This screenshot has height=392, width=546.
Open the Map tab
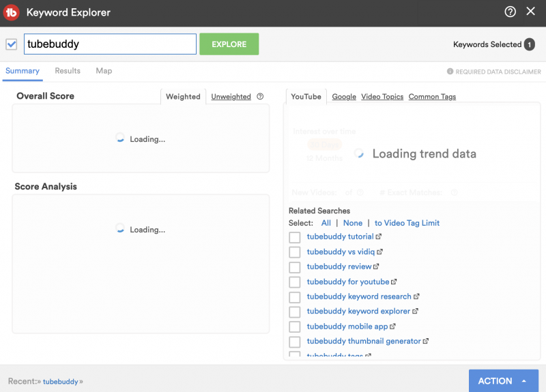pos(104,71)
